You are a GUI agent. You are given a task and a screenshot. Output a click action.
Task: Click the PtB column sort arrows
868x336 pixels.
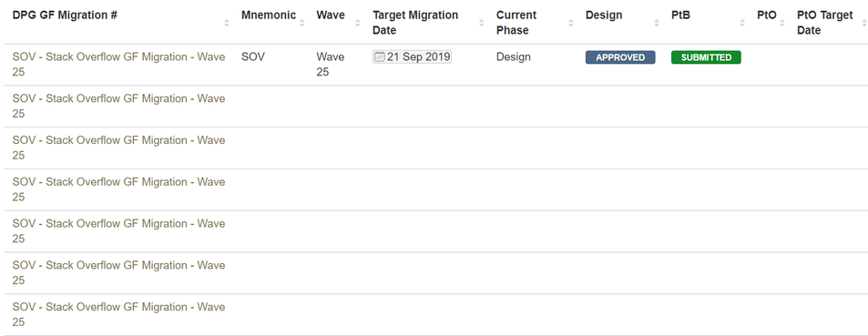coord(742,23)
